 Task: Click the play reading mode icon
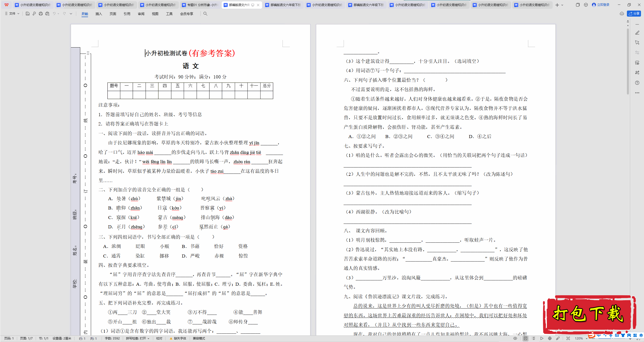coord(542,338)
